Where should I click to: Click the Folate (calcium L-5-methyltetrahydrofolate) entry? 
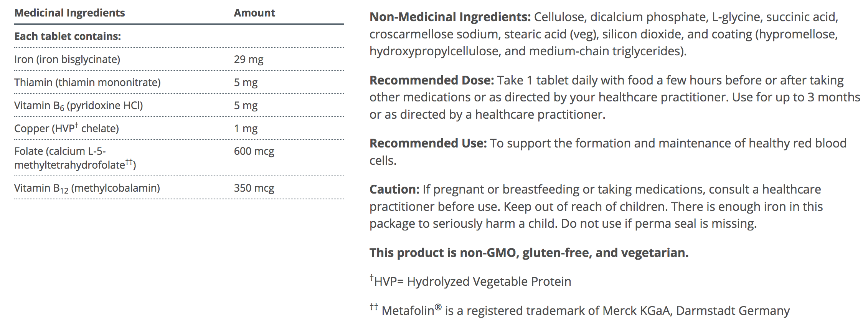click(x=75, y=158)
